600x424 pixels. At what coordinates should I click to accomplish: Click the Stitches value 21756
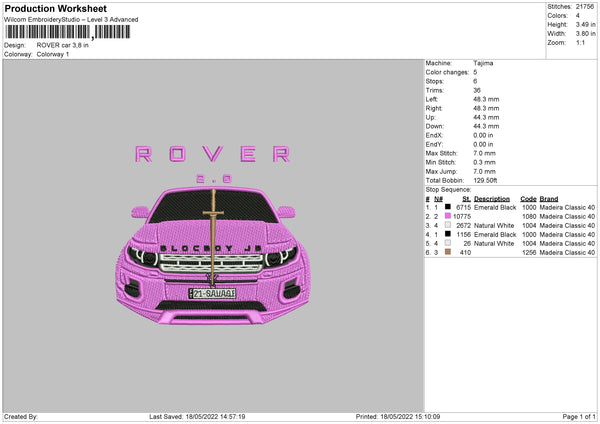tap(585, 7)
